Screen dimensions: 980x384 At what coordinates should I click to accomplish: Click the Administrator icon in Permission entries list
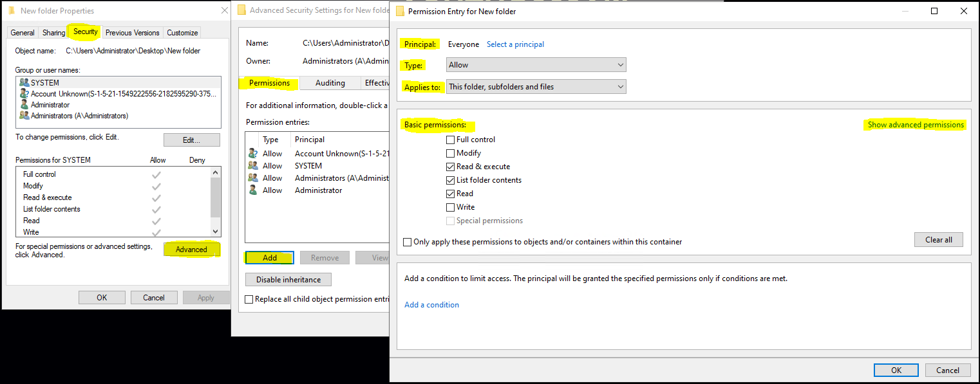[252, 190]
